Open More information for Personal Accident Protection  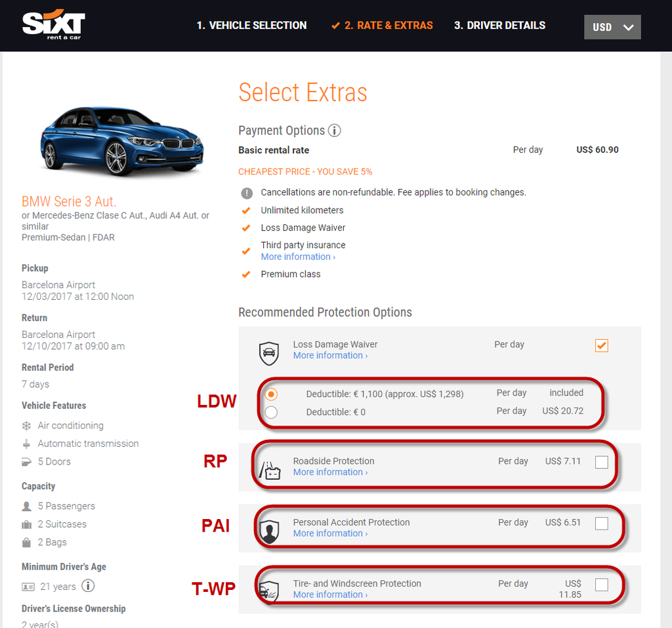(331, 534)
